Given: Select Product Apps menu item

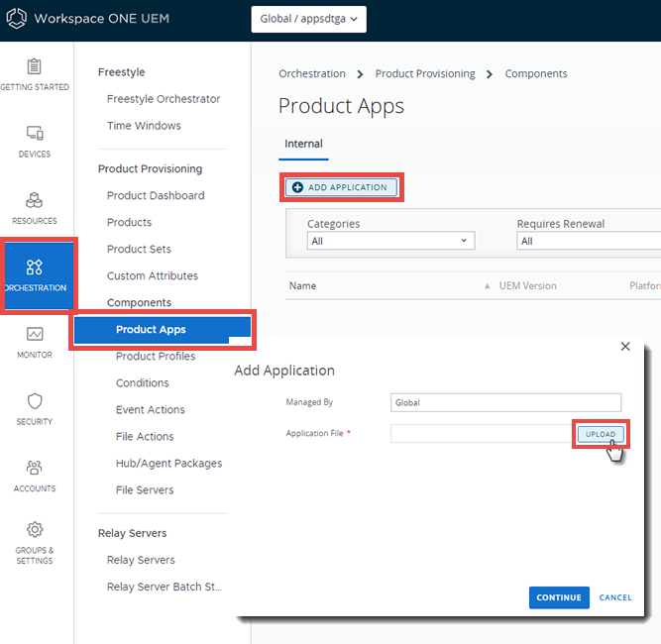Looking at the screenshot, I should click(x=163, y=330).
